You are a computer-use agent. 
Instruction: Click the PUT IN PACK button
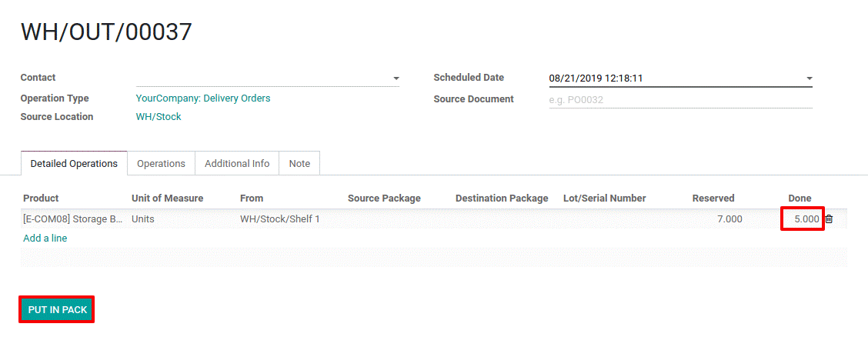pos(58,310)
